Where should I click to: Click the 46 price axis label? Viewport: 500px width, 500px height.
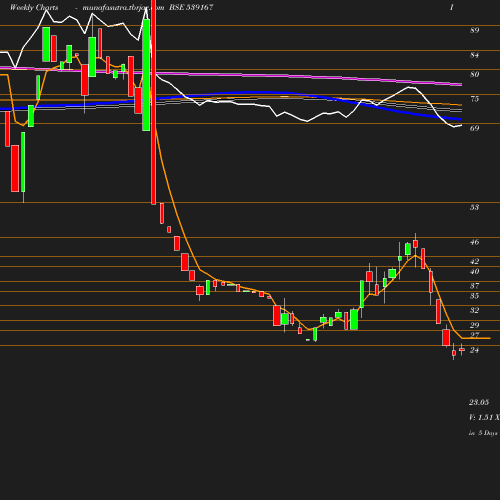[474, 242]
